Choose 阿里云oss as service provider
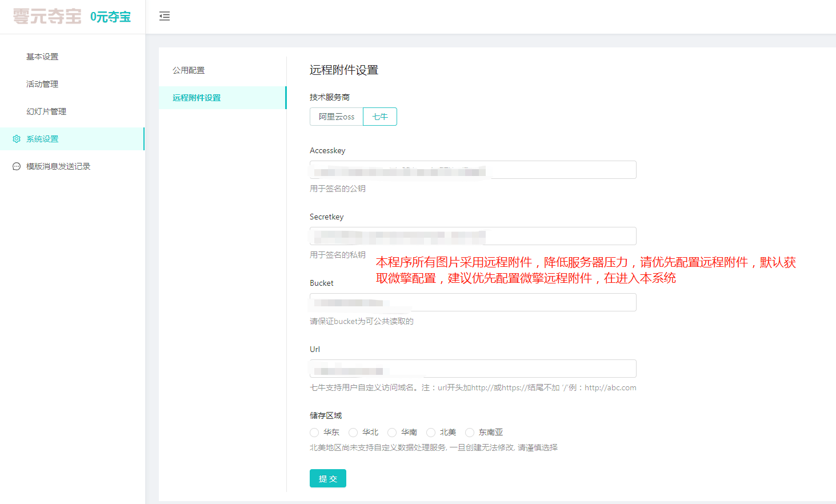This screenshot has height=504, width=836. tap(337, 117)
